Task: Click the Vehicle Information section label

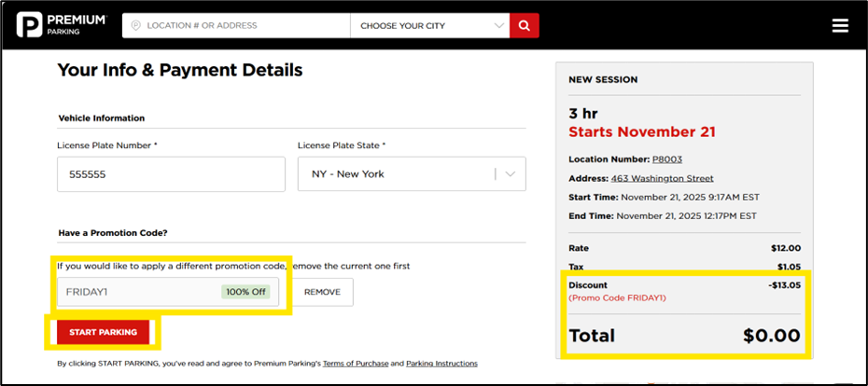Action: pyautogui.click(x=102, y=117)
